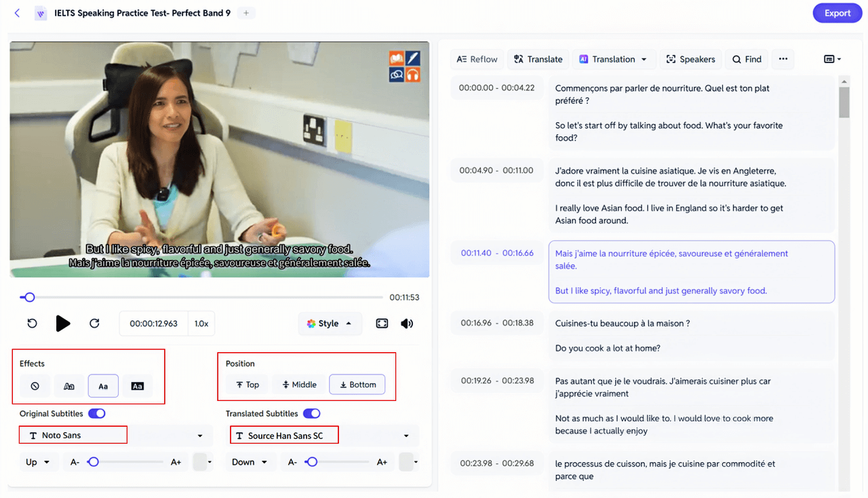Open the Noto Sans font dropdown
The width and height of the screenshot is (868, 498).
point(115,436)
